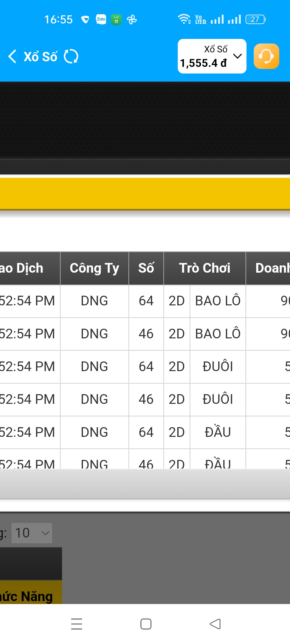Viewport: 290px width, 644px height.
Task: Tap the Doanh column header
Action: [x=271, y=268]
